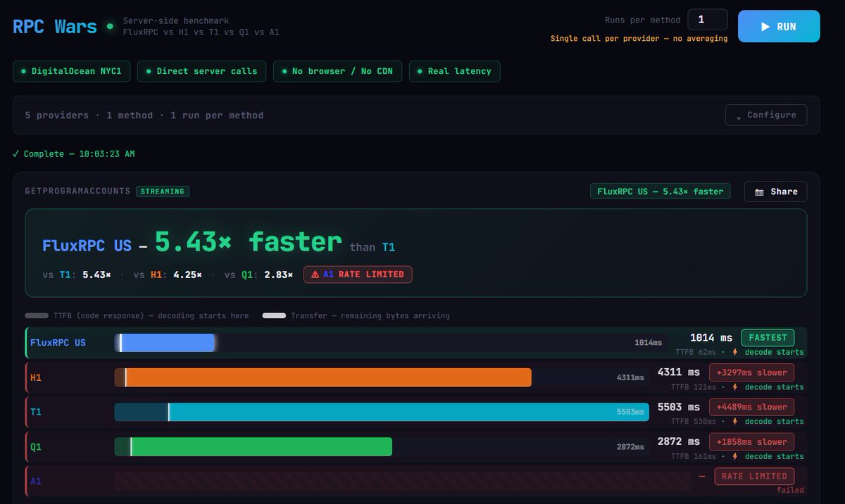Screen dimensions: 845x504
Task: Click the RATE LIMITED badge on A1 row
Action: (x=754, y=477)
